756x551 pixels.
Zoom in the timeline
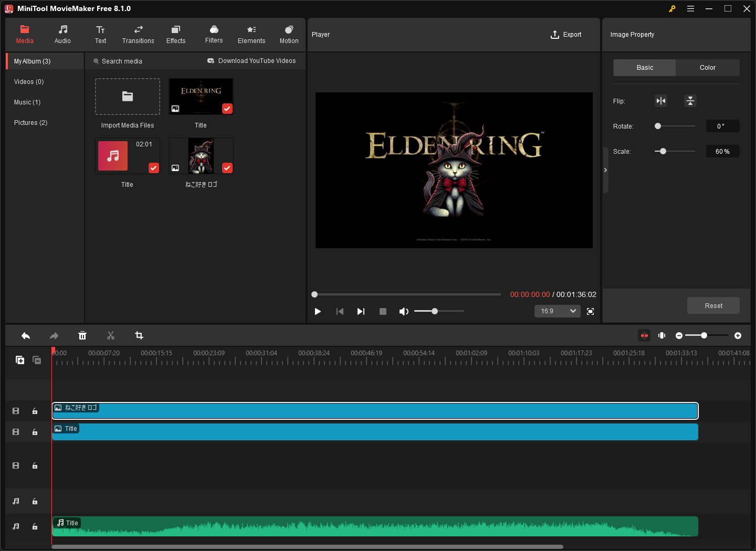click(738, 335)
